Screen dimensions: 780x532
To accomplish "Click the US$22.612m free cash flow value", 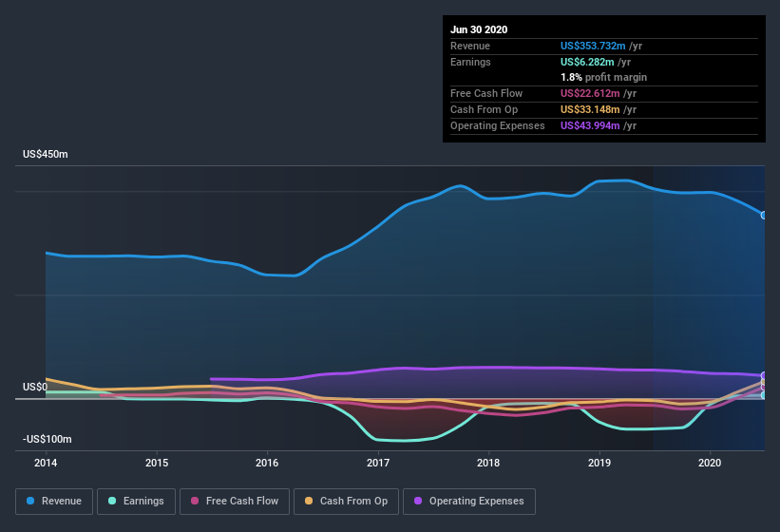I will (x=591, y=93).
